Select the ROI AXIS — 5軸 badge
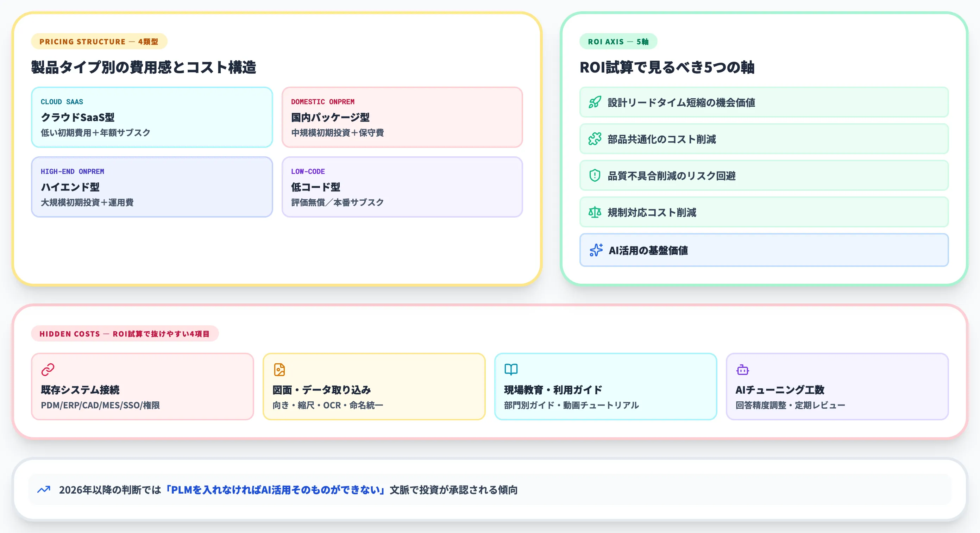The width and height of the screenshot is (980, 533). tap(618, 42)
